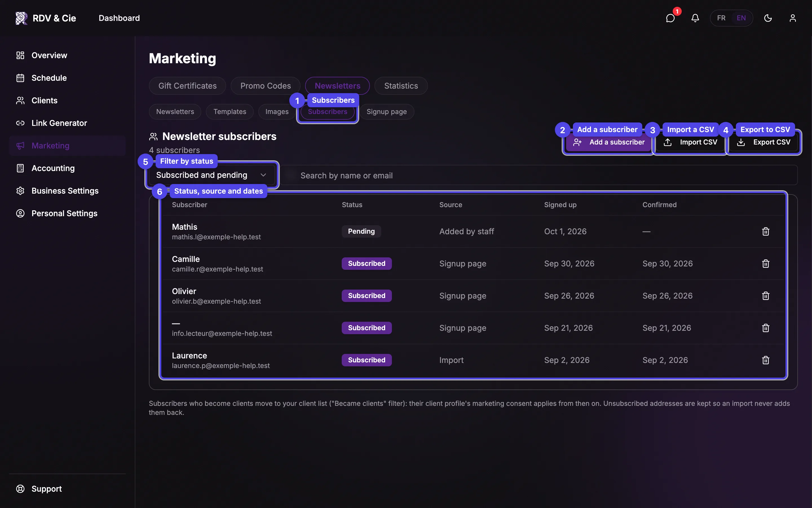The width and height of the screenshot is (812, 508).
Task: Open the notifications bell
Action: point(695,18)
